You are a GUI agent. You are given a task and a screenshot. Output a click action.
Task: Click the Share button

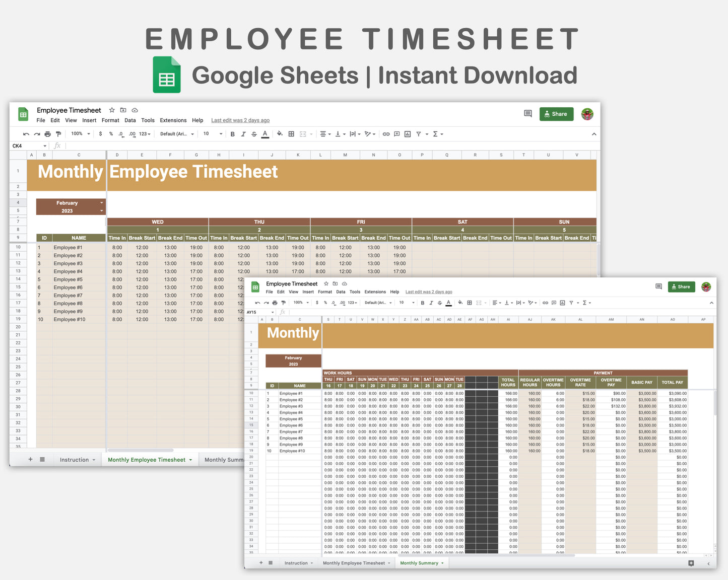click(556, 114)
